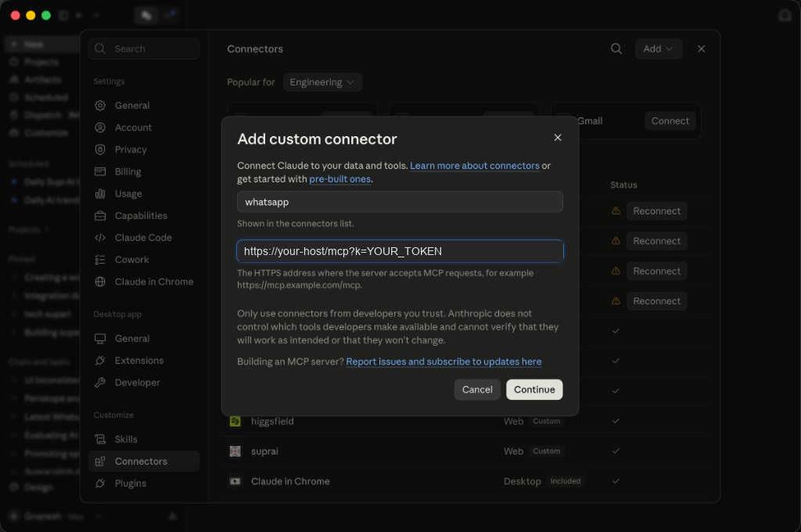Click the third Reconnect button in the status list
801x532 pixels.
coord(656,271)
